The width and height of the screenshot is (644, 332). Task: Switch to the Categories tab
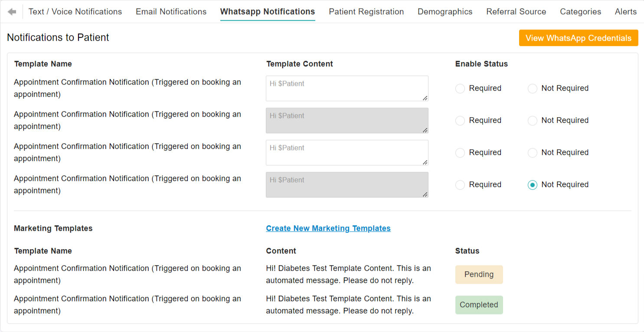[x=580, y=12]
